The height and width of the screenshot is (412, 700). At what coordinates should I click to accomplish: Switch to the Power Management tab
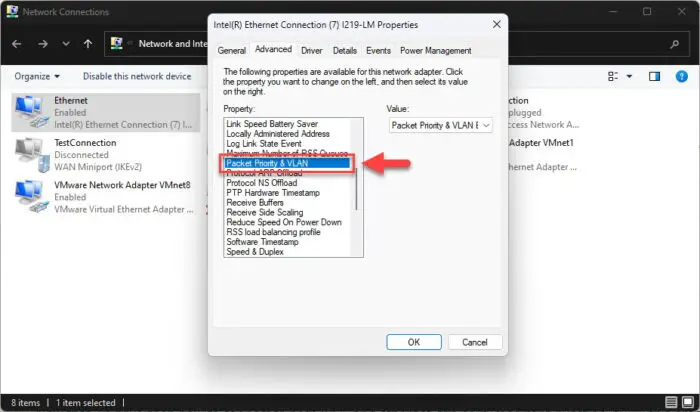point(436,50)
